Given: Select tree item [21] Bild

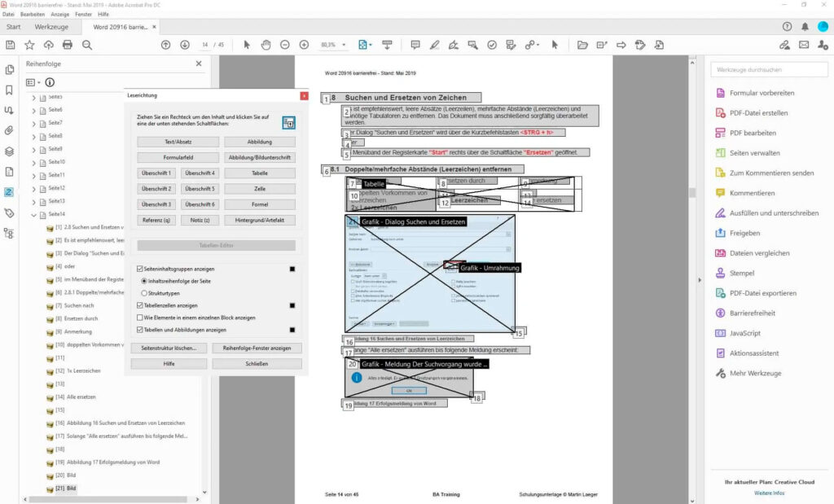Looking at the screenshot, I should coord(66,488).
